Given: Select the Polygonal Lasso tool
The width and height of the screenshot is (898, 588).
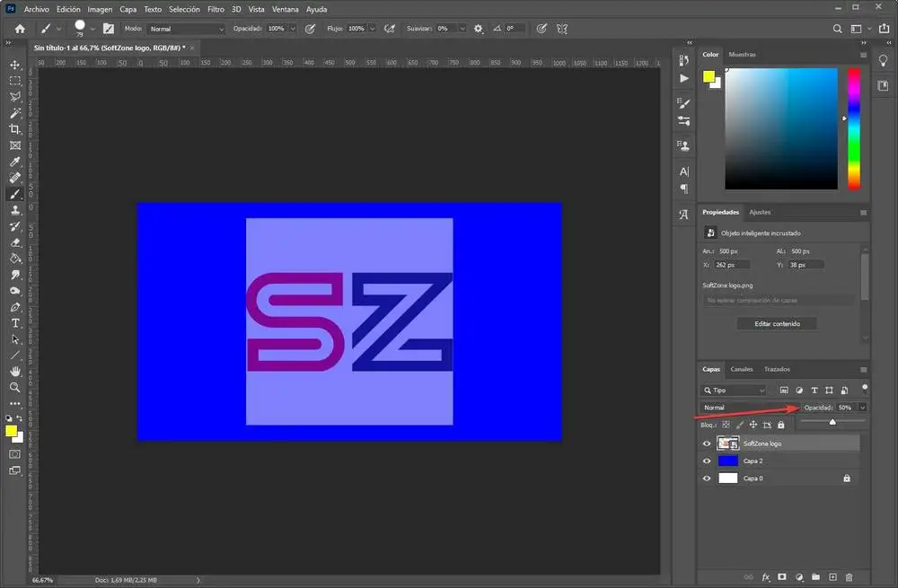Looking at the screenshot, I should (x=15, y=97).
